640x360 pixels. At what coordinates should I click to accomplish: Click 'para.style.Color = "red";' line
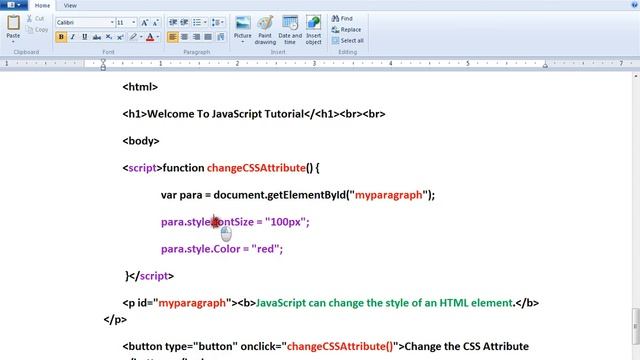click(x=222, y=249)
